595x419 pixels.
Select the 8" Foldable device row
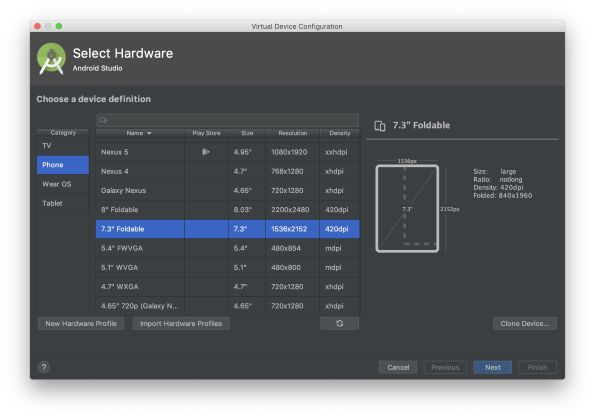point(228,210)
